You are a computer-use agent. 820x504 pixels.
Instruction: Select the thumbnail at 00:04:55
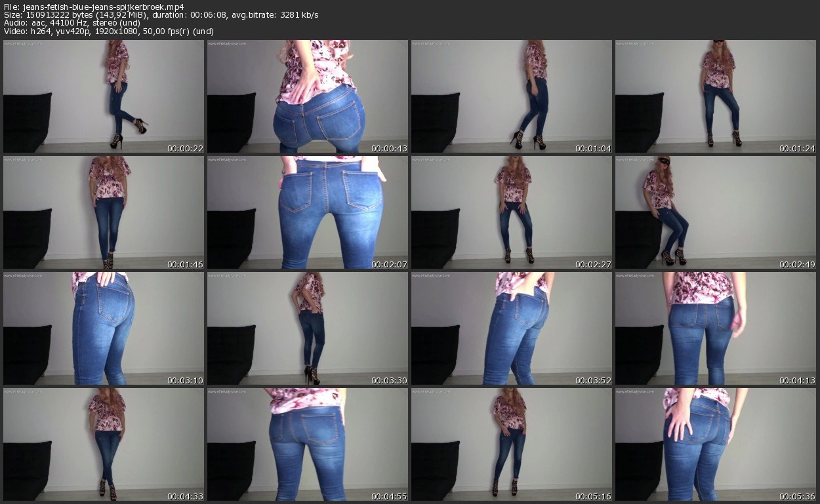click(308, 444)
